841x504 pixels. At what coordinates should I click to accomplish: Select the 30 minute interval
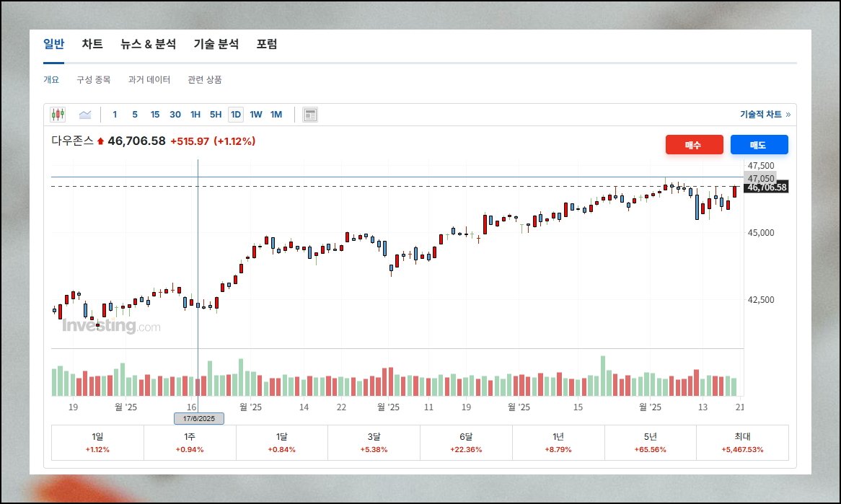pyautogui.click(x=175, y=114)
